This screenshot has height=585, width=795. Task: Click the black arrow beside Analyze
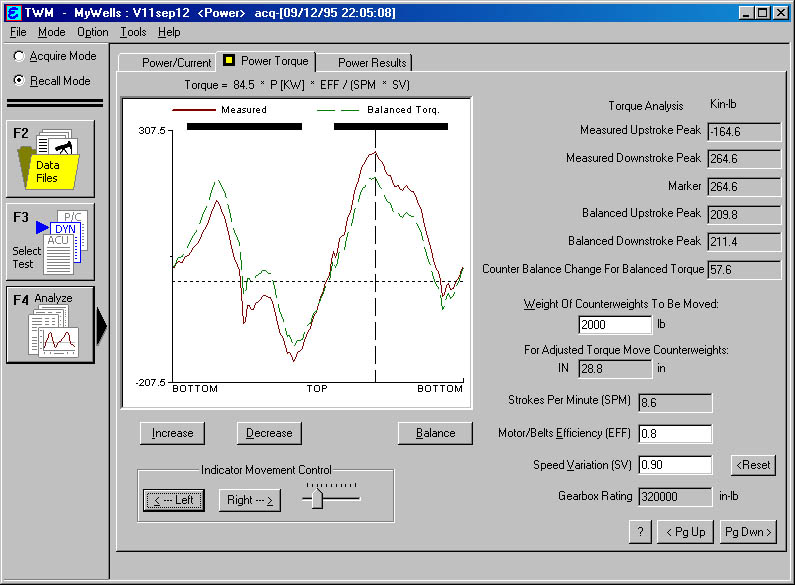[101, 324]
